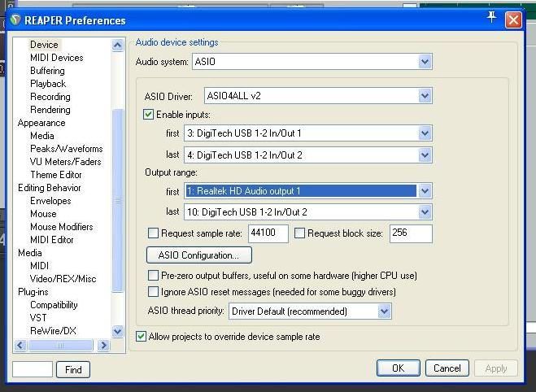Click the Find button
Image resolution: width=536 pixels, height=392 pixels.
click(x=73, y=369)
